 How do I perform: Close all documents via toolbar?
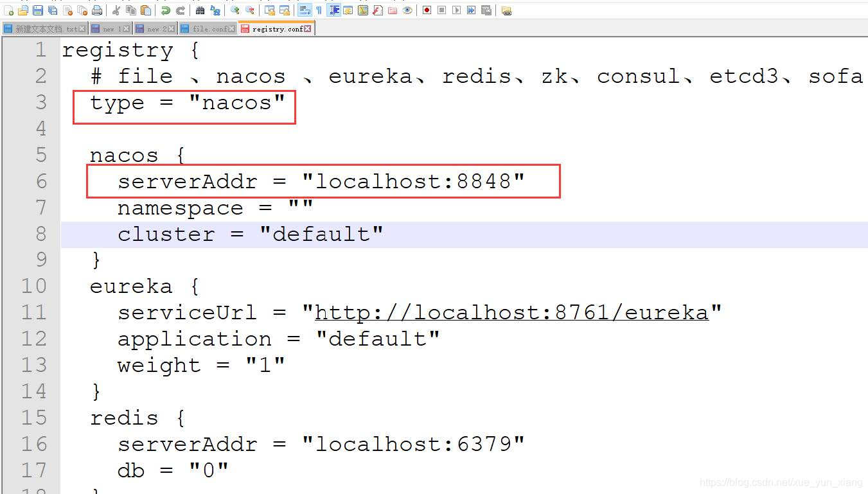tap(82, 10)
